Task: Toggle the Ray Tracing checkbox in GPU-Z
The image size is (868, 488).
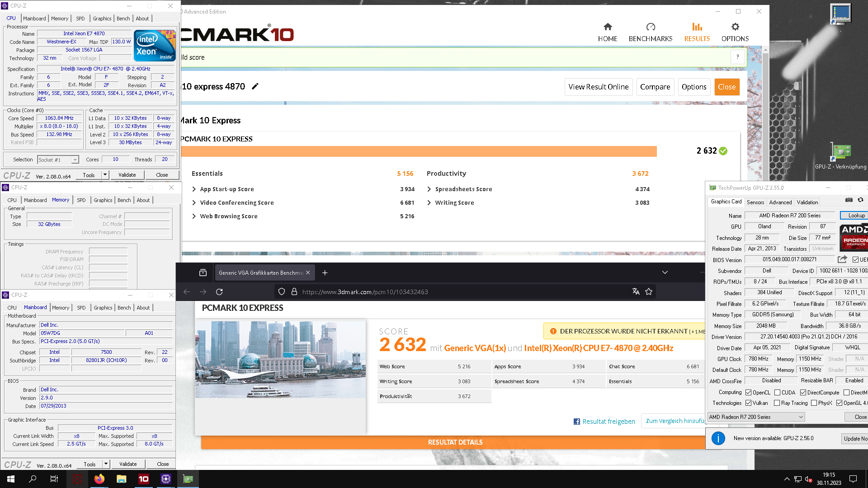Action: [x=777, y=403]
